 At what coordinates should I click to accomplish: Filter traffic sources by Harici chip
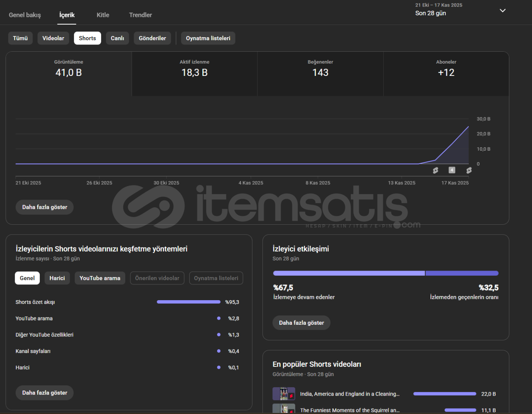click(x=57, y=278)
